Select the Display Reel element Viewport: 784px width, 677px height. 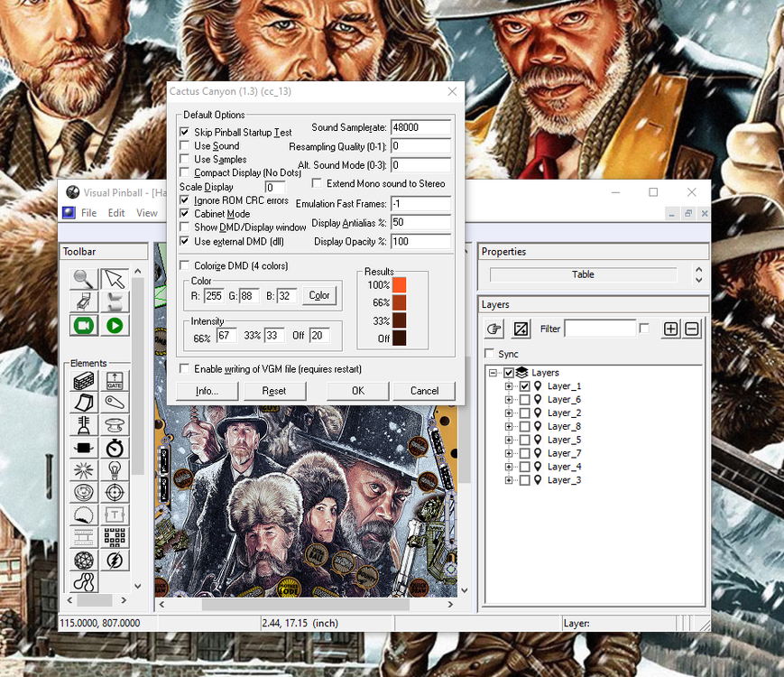pos(84,537)
